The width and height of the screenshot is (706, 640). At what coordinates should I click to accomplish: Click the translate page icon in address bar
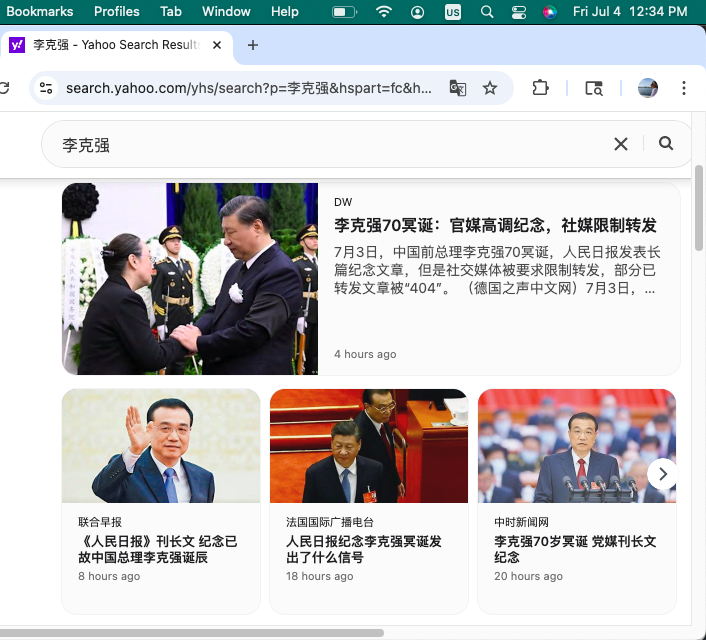point(457,88)
